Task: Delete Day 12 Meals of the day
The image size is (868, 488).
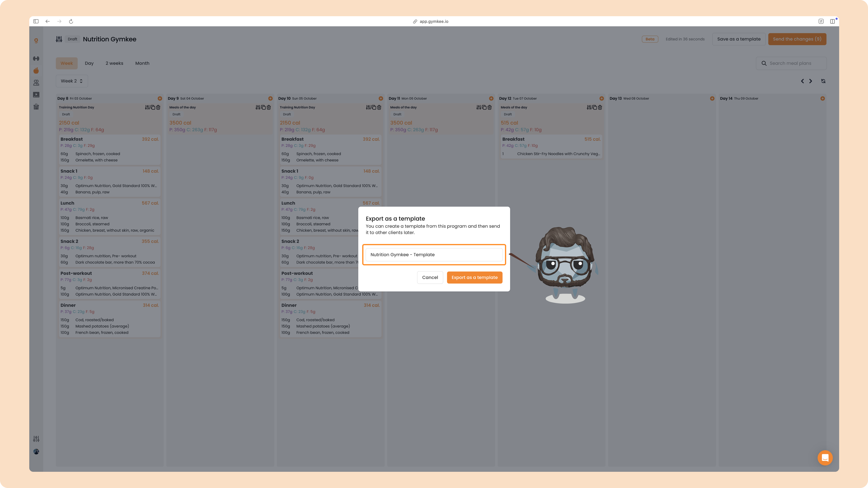Action: tap(600, 108)
